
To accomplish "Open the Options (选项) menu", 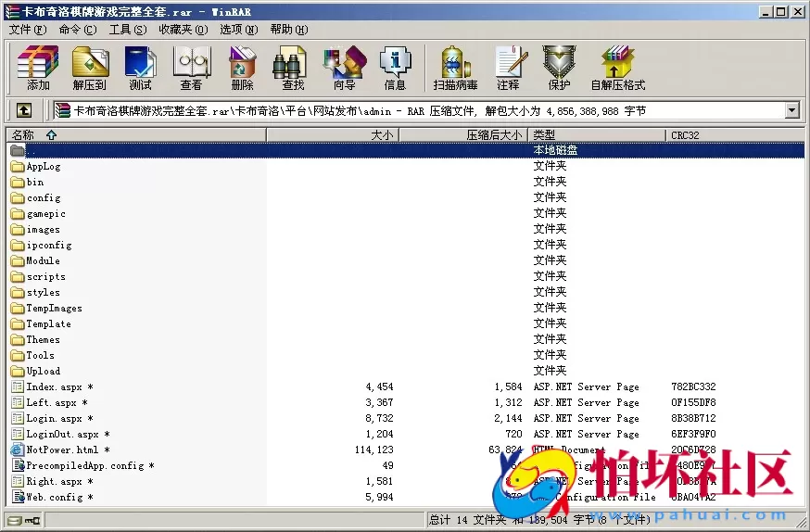I will pos(239,30).
